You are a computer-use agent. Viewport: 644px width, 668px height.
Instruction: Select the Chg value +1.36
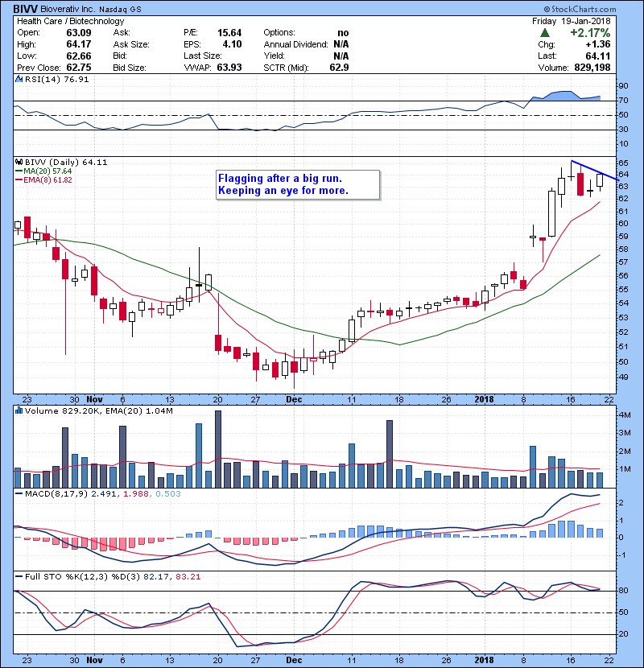(597, 44)
